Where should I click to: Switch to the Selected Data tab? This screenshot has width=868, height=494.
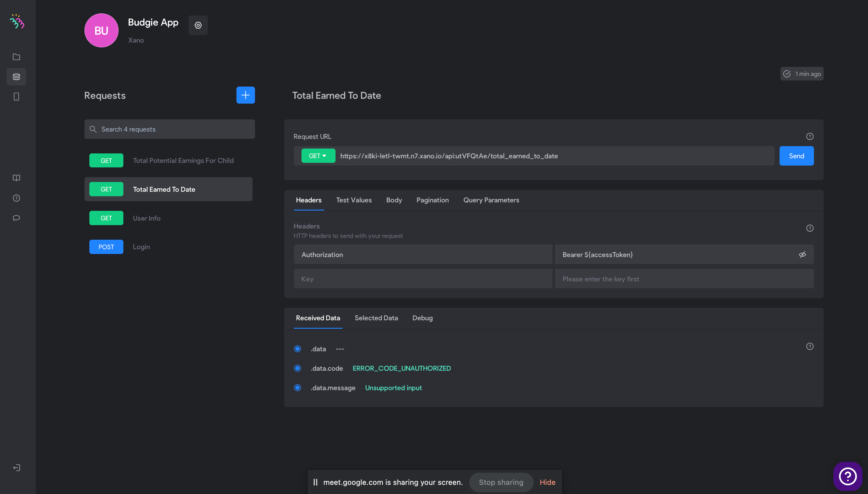coord(376,318)
